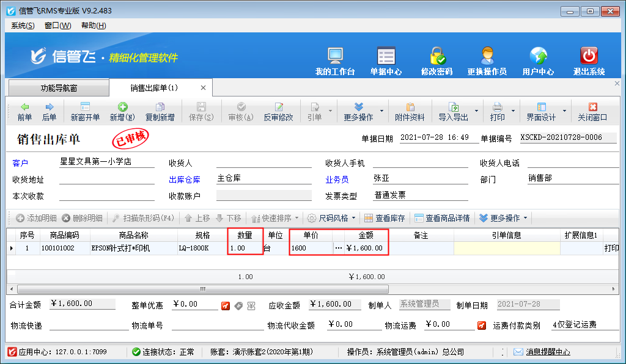Click 扫描条形码(F4) scan barcode
Viewport: 626px width, 364px height.
[143, 218]
